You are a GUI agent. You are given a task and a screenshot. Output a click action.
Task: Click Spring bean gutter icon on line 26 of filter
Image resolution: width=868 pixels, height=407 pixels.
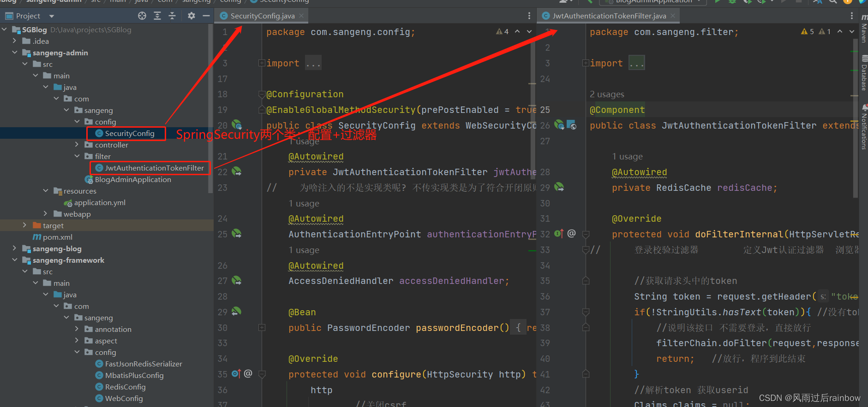[x=559, y=125]
